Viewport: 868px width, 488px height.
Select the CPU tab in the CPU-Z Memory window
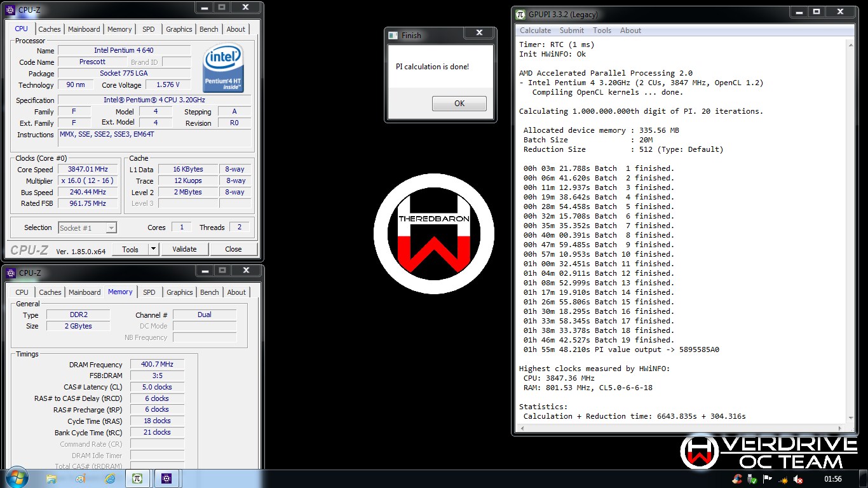pyautogui.click(x=22, y=292)
